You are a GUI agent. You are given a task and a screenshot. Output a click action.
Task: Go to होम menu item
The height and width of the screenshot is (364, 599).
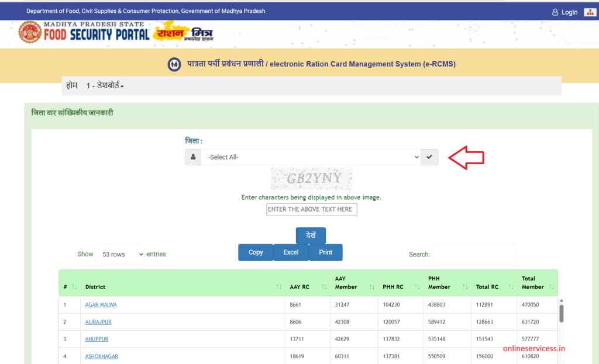(x=72, y=86)
